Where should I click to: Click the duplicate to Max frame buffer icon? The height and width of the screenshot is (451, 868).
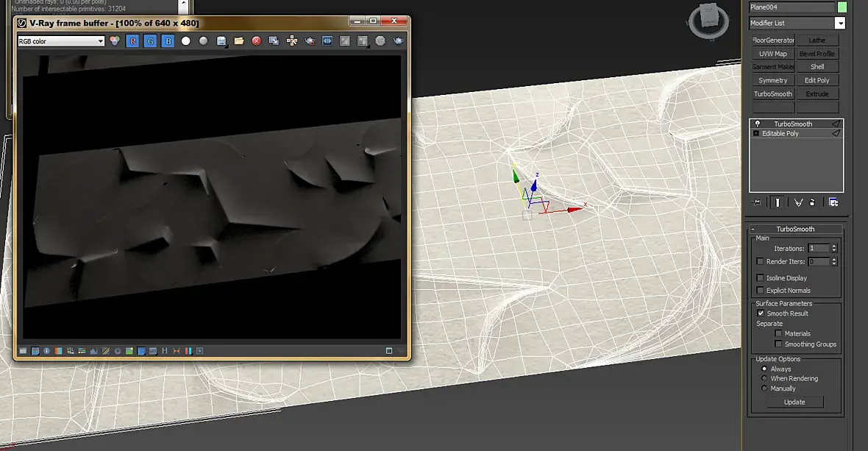point(274,41)
